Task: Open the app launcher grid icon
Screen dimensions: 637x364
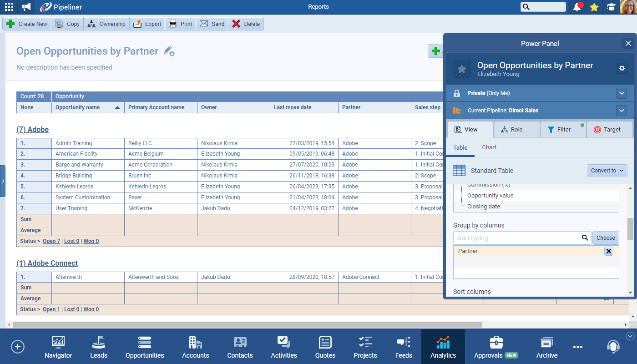Action: tap(9, 7)
